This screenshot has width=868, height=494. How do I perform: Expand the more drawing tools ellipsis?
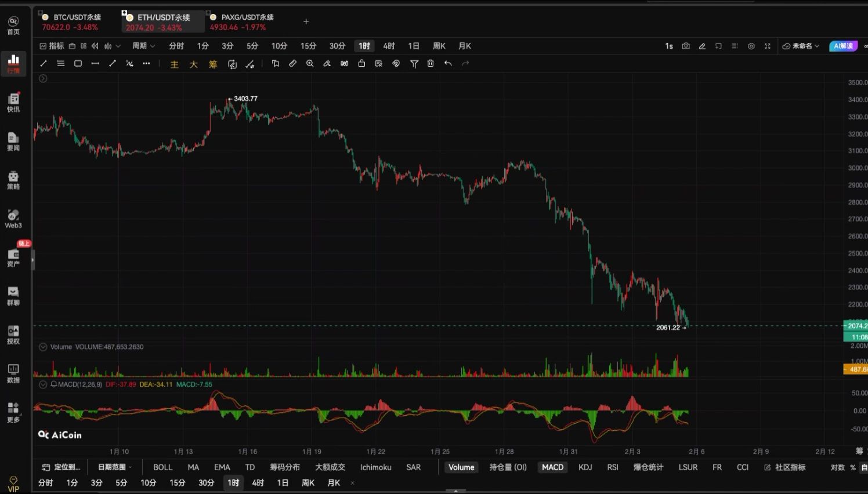(x=146, y=64)
